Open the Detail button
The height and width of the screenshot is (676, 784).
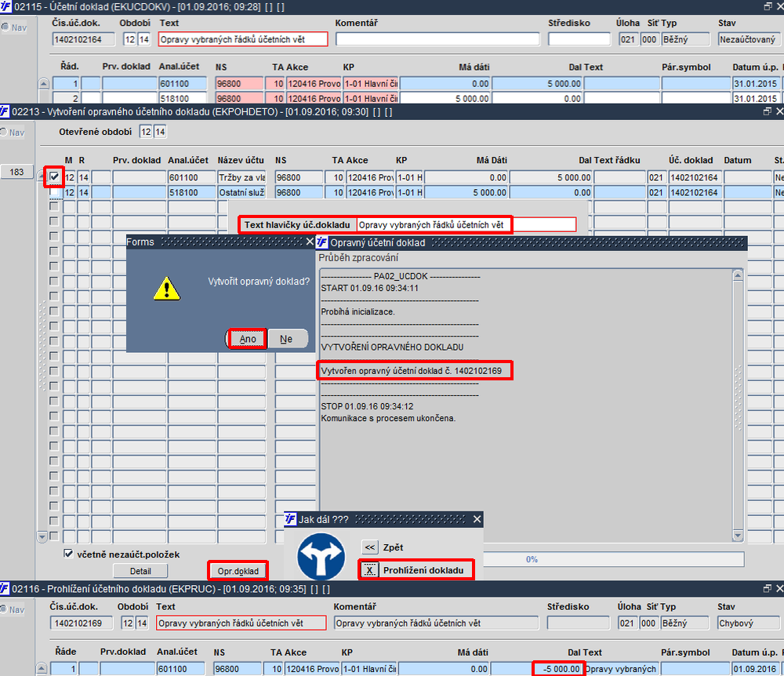coord(140,571)
